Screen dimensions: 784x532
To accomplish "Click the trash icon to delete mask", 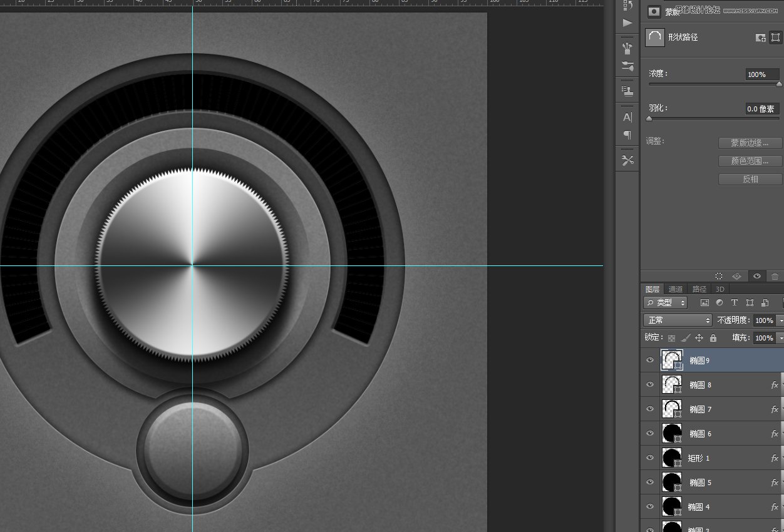I will click(775, 276).
